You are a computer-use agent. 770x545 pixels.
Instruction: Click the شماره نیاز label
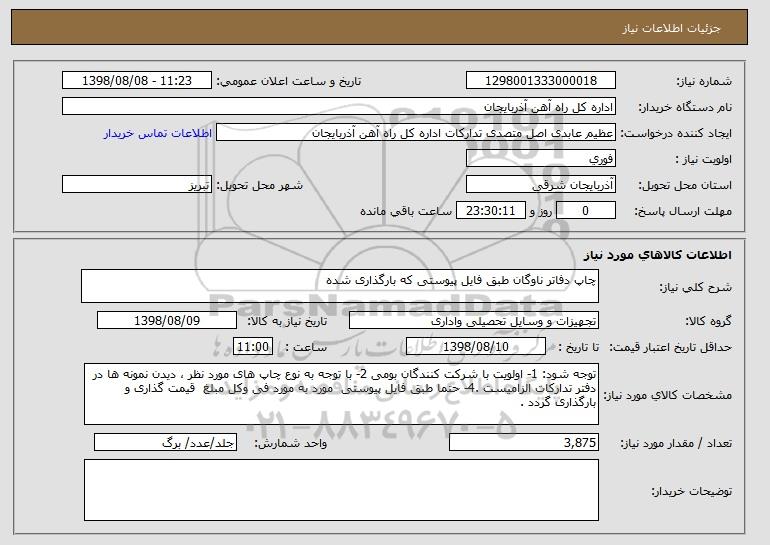pyautogui.click(x=704, y=81)
